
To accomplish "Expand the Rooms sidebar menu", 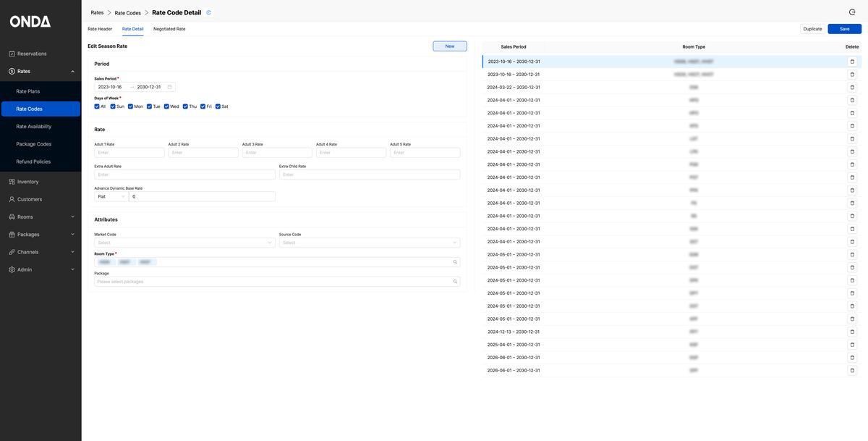I will (x=41, y=217).
